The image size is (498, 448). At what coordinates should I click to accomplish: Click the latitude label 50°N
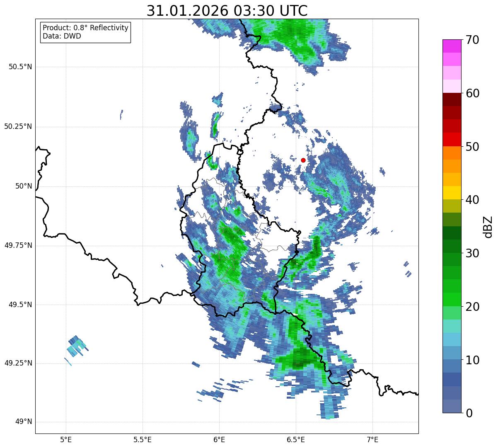click(x=24, y=186)
